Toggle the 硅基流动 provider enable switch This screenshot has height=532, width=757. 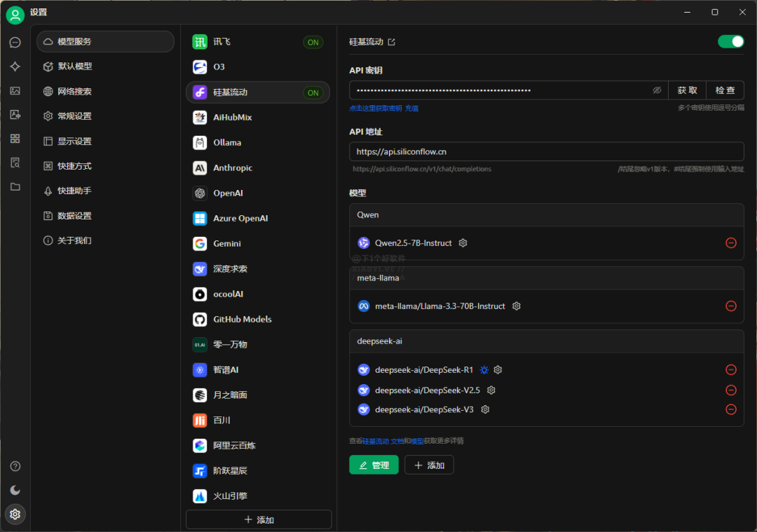pyautogui.click(x=731, y=42)
